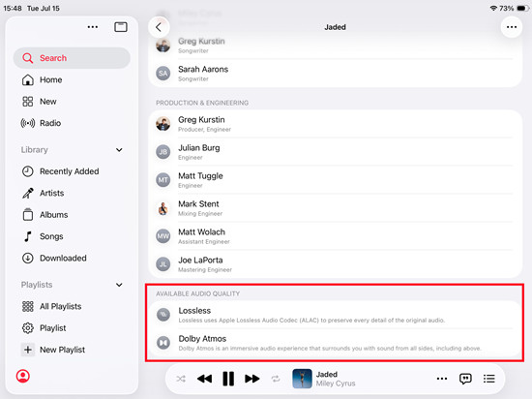Select Greg Kurstin Songwriter row
The width and height of the screenshot is (532, 399).
pos(336,46)
